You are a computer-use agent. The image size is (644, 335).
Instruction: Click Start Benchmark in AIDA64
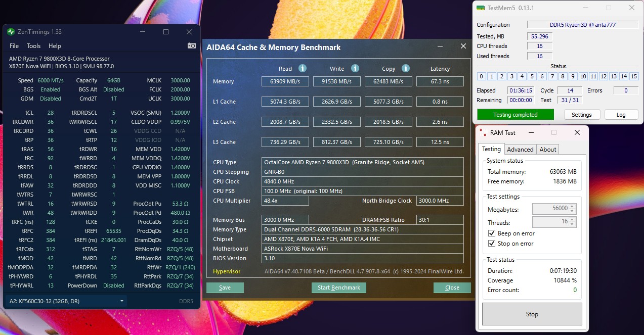[338, 288]
